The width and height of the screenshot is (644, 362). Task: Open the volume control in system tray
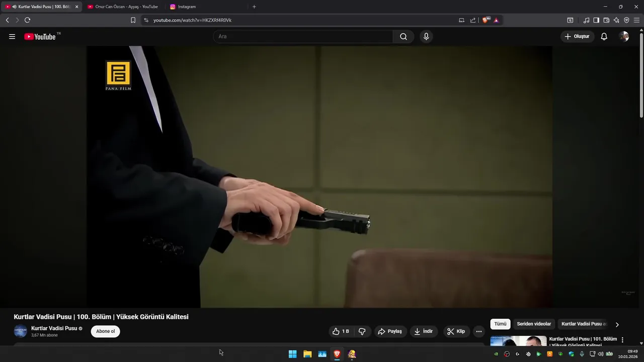600,354
